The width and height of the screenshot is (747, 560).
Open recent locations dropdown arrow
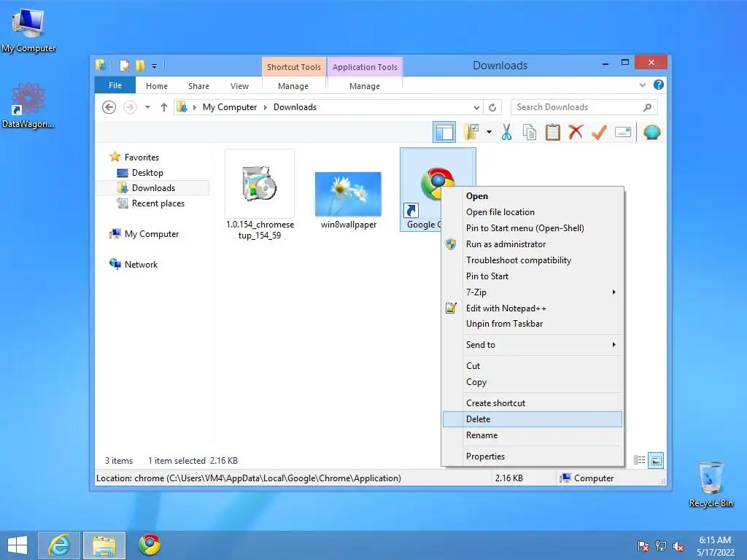147,107
